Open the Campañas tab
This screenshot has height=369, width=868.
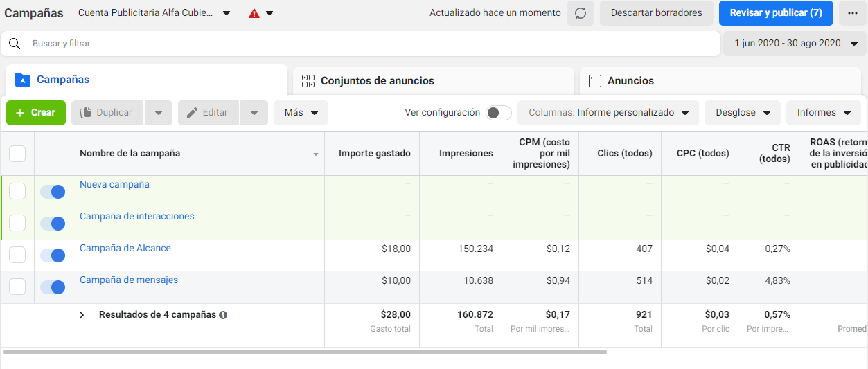[x=62, y=80]
